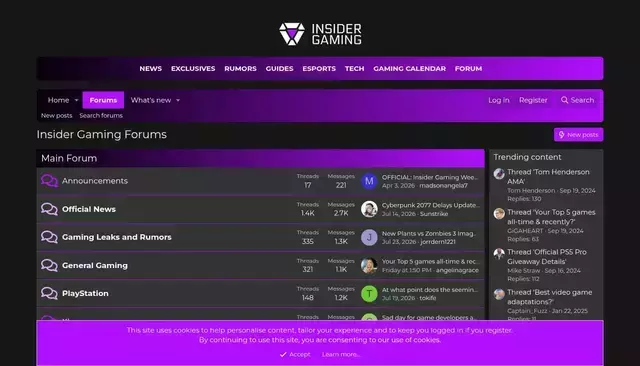Click avatar beside Top 5 games thread
Screen dimensions: 640x366
click(499, 214)
